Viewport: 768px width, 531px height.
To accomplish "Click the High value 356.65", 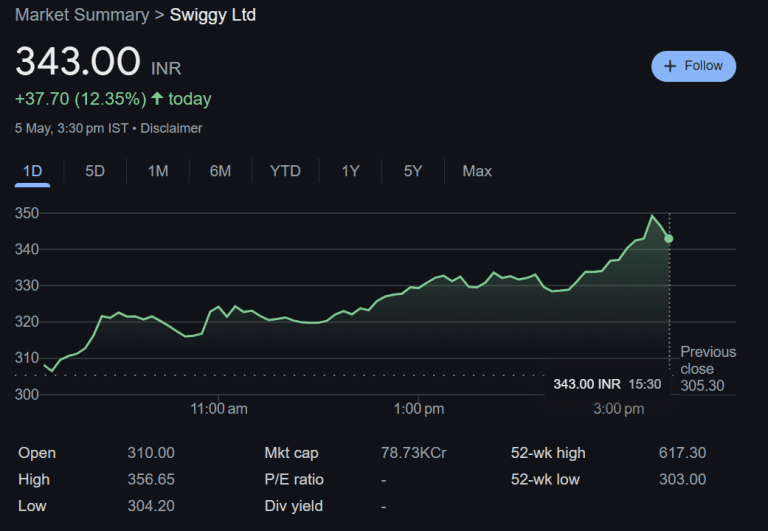I will 151,479.
